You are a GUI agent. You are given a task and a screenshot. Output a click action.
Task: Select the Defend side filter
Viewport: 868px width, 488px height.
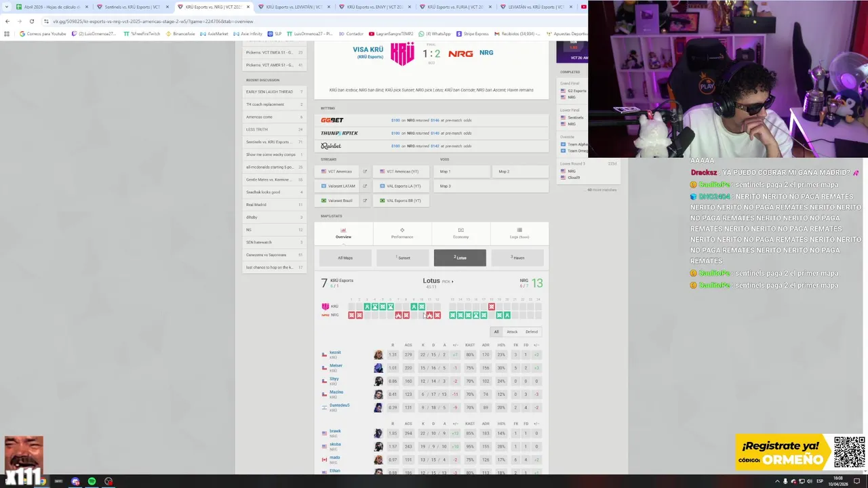(532, 331)
